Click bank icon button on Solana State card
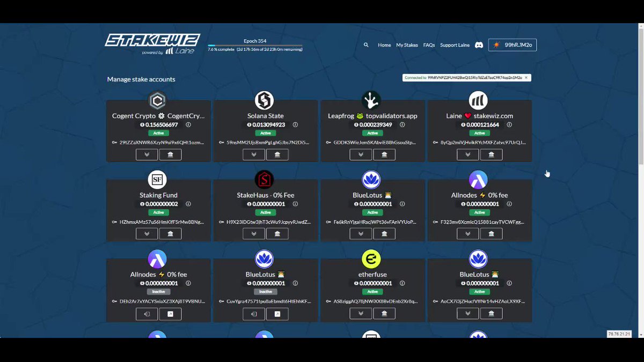The height and width of the screenshot is (362, 644). point(277,154)
